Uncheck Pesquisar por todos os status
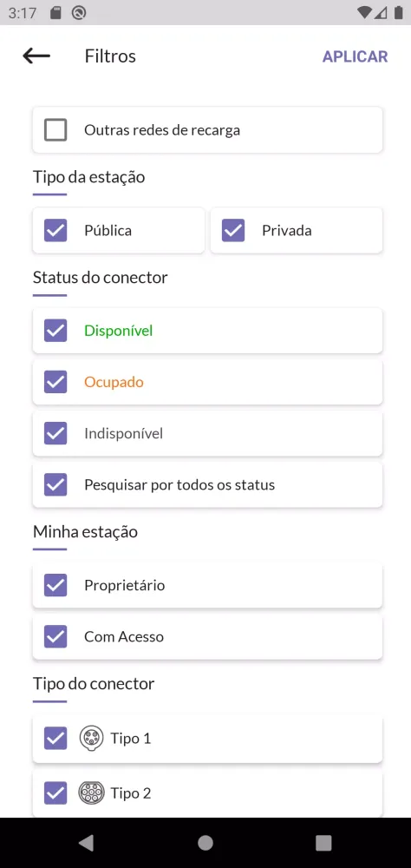 [x=55, y=485]
